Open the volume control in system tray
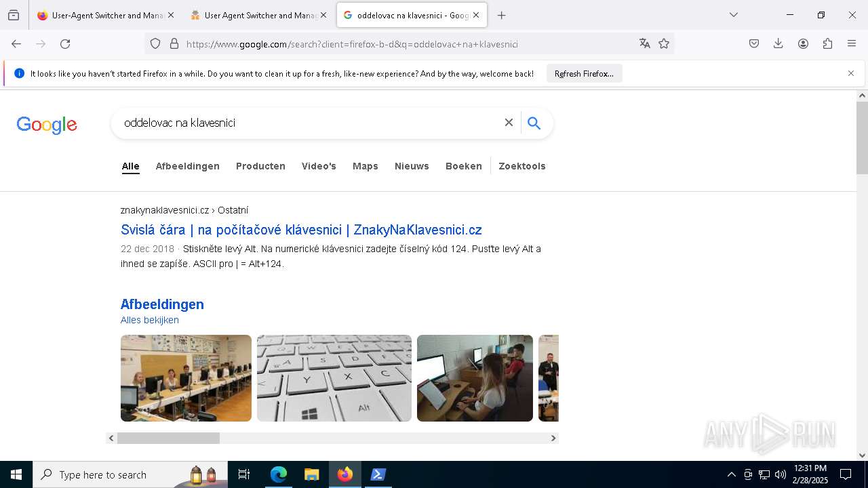 click(781, 474)
